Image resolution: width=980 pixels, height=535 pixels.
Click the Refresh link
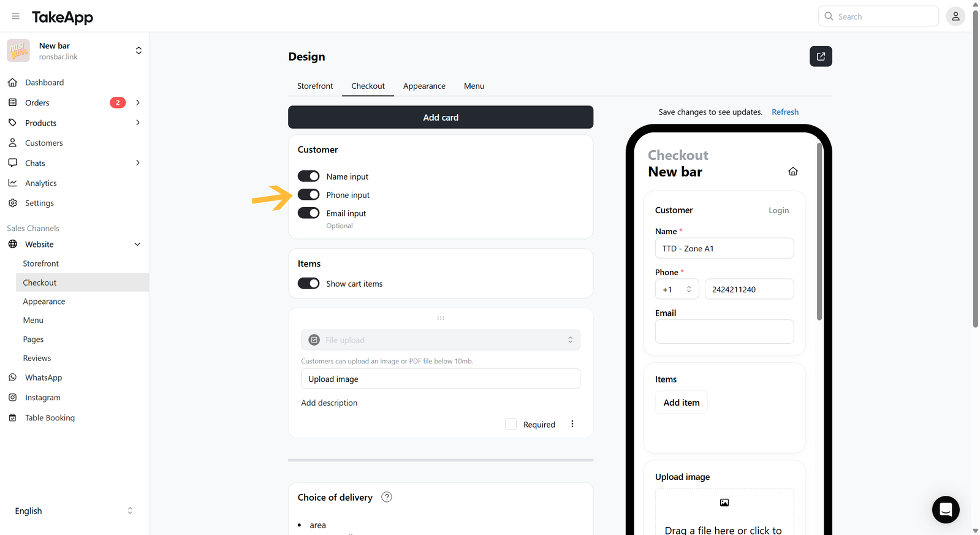(x=785, y=112)
